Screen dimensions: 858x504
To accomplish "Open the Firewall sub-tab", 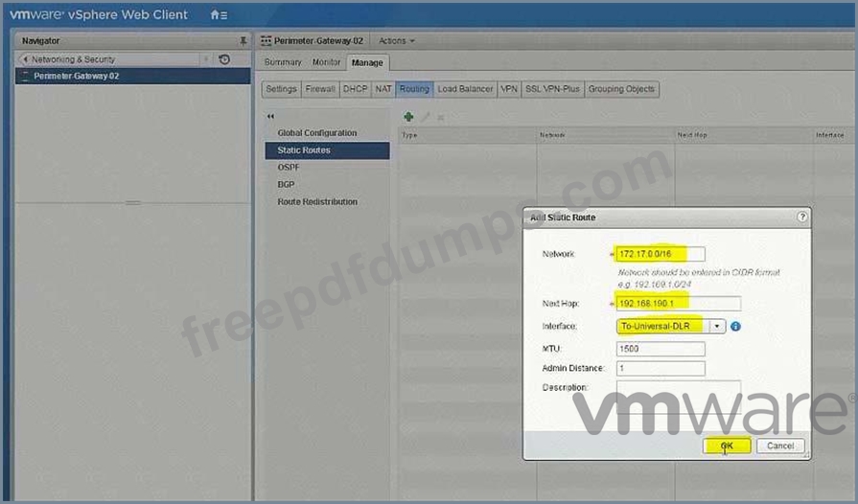I will click(320, 89).
